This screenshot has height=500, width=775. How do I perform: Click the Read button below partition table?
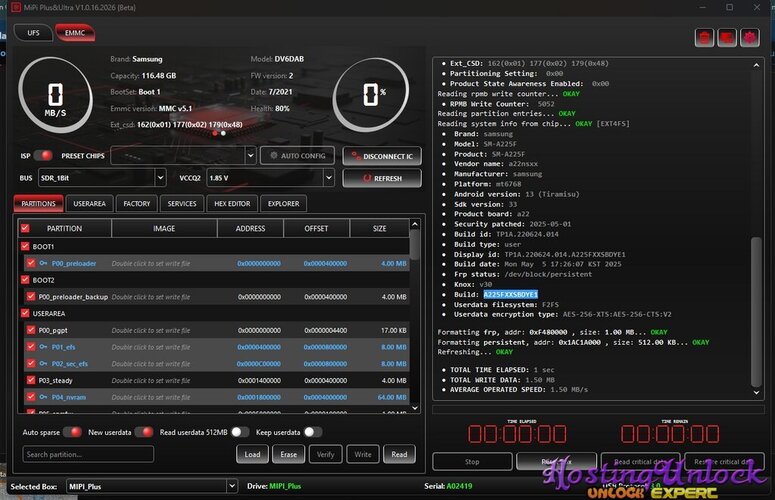coord(399,454)
